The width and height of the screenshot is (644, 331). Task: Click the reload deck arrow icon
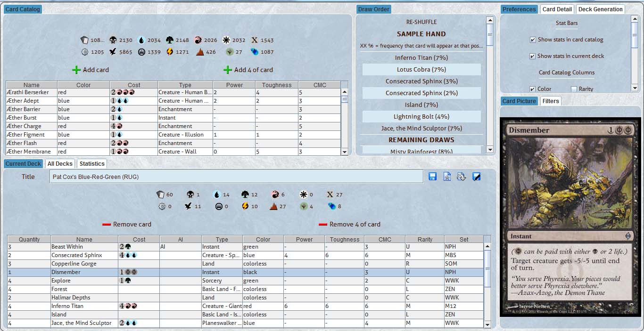[x=462, y=177]
